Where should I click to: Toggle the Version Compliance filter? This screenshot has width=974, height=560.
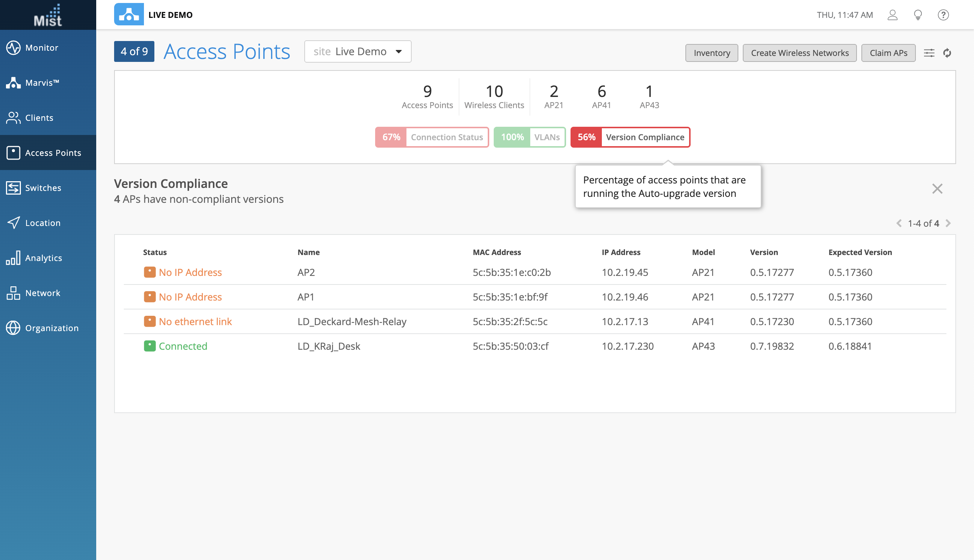(x=630, y=137)
